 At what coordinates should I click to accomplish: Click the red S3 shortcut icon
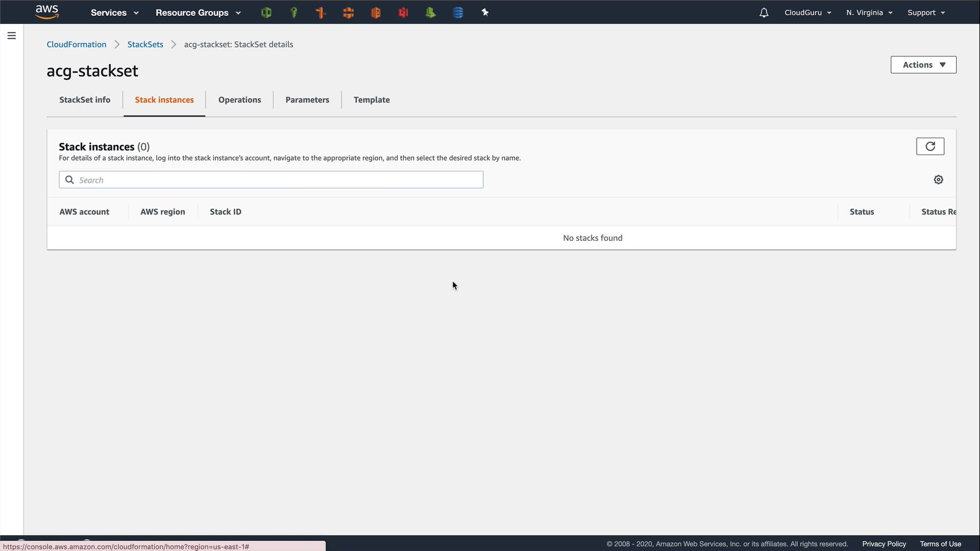pos(403,13)
